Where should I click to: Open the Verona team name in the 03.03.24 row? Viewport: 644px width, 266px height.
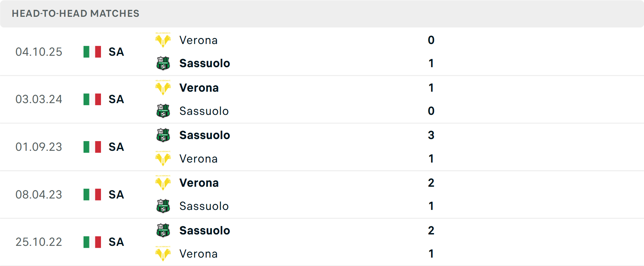click(x=199, y=88)
